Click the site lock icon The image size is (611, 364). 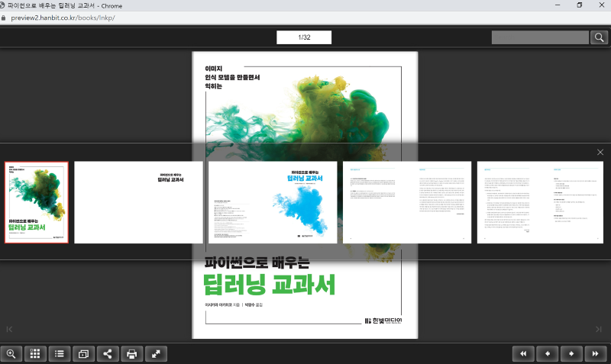pos(4,18)
